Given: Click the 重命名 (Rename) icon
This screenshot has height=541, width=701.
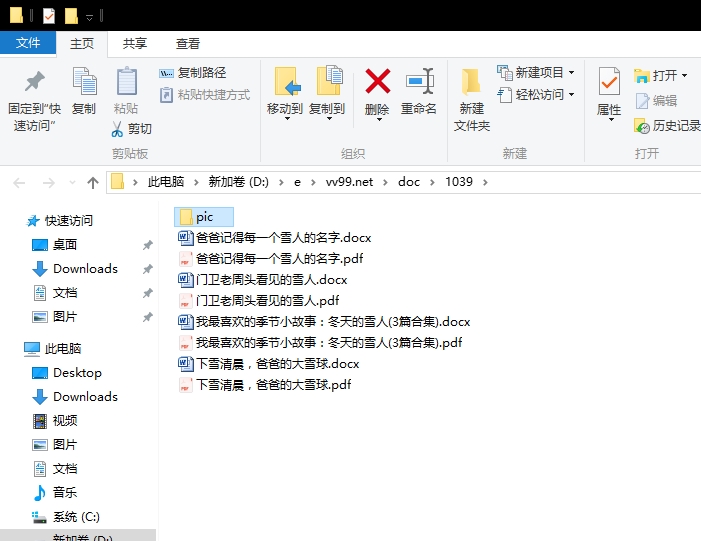Looking at the screenshot, I should click(x=419, y=81).
